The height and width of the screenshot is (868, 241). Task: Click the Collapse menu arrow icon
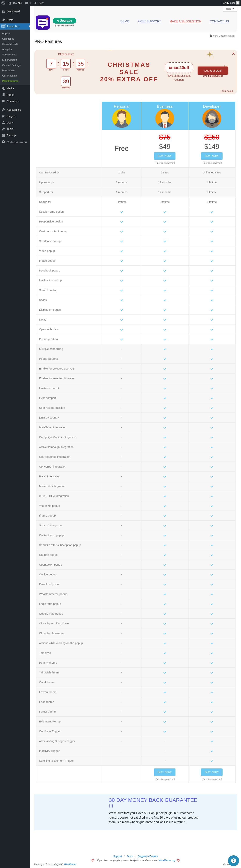[x=3, y=142]
